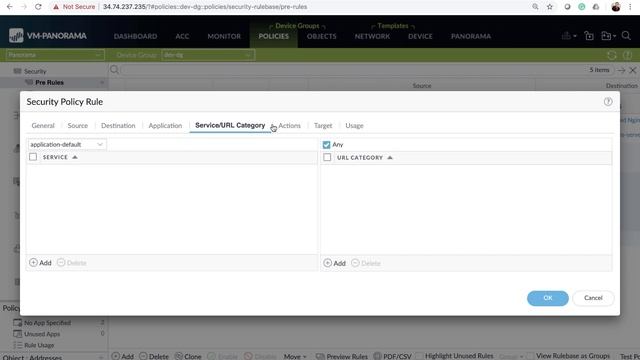Click the help icon in the green bar

[627, 55]
